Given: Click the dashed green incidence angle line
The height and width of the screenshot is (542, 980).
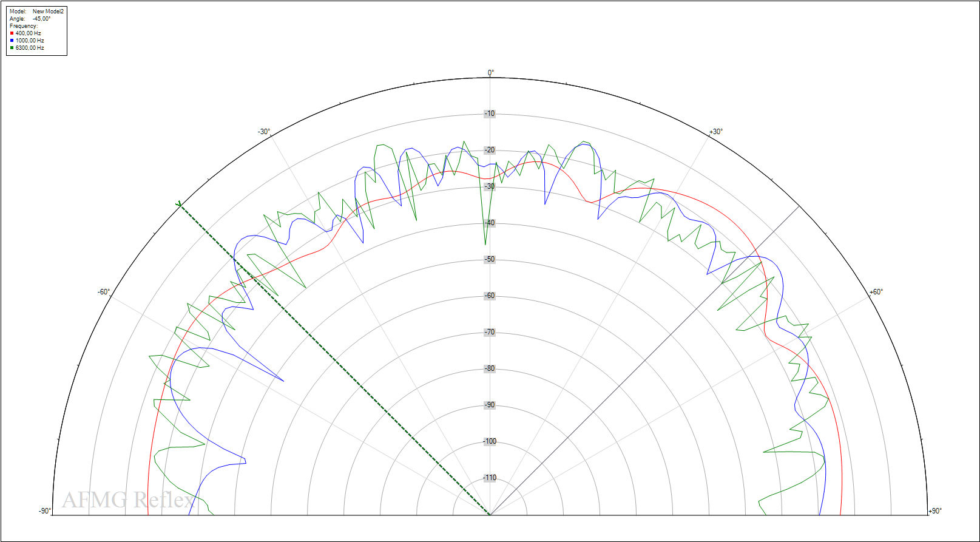Looking at the screenshot, I should (334, 359).
